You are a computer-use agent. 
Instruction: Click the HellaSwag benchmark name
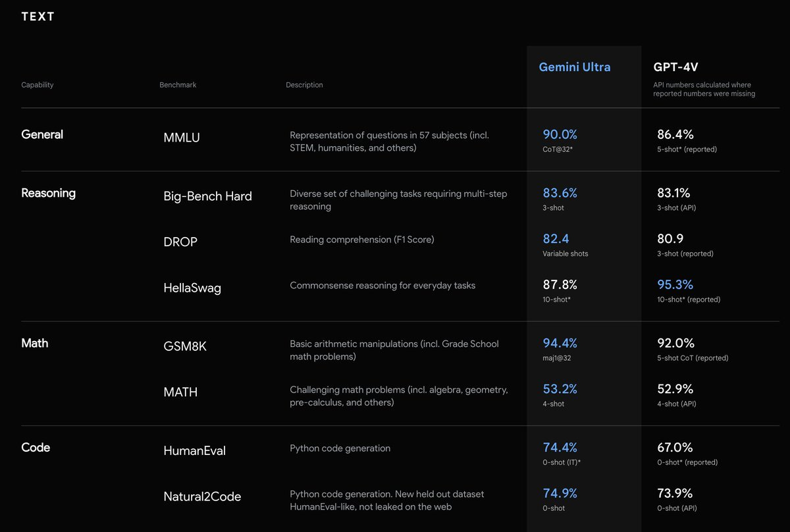point(192,288)
